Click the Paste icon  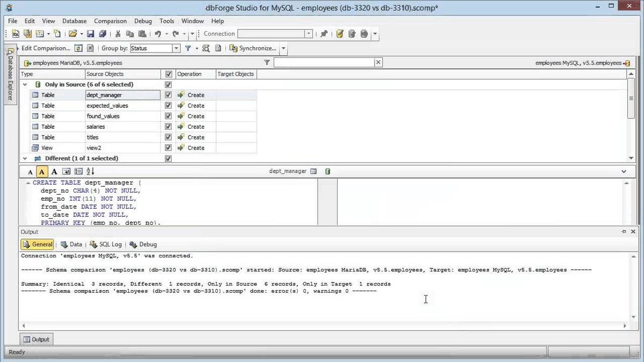pos(143,34)
